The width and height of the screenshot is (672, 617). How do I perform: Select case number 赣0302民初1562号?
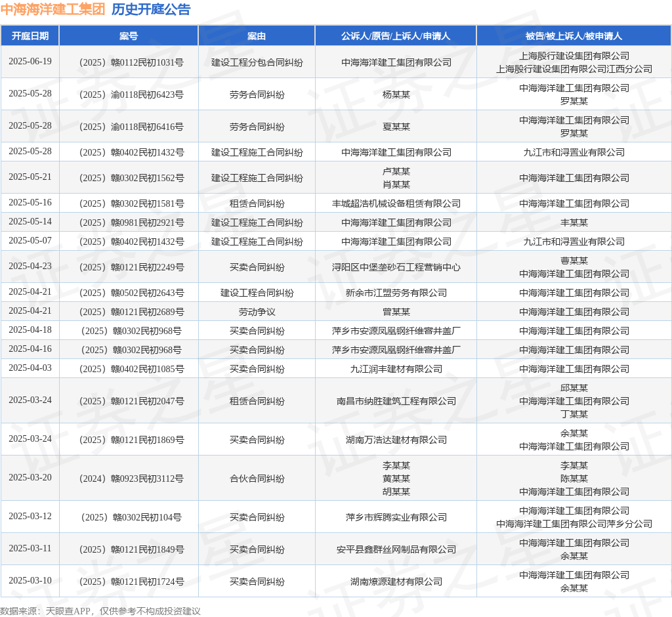pyautogui.click(x=131, y=178)
